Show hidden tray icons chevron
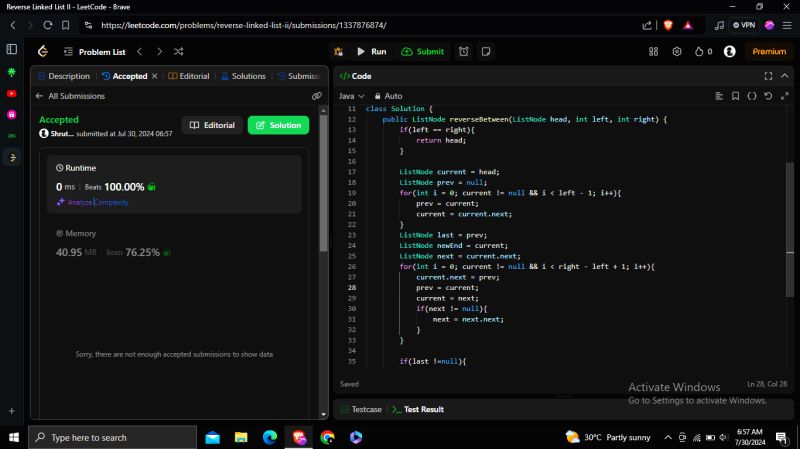The height and width of the screenshot is (449, 800). click(x=667, y=437)
